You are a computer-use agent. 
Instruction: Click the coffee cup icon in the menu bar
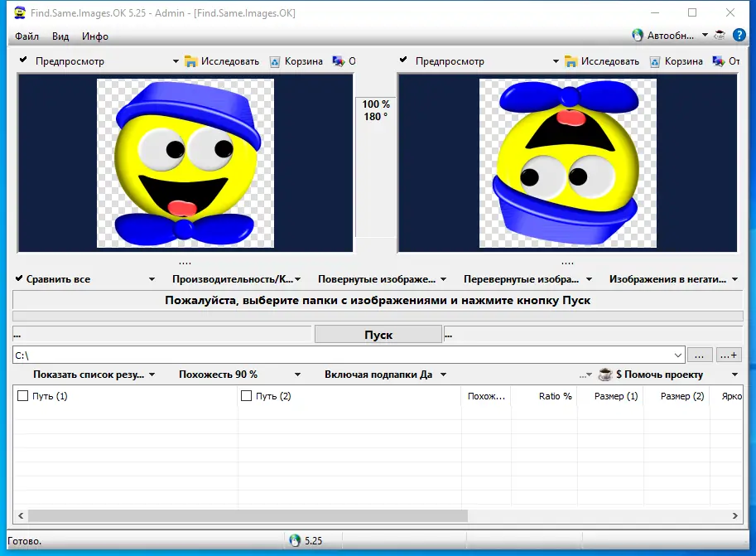pos(720,35)
